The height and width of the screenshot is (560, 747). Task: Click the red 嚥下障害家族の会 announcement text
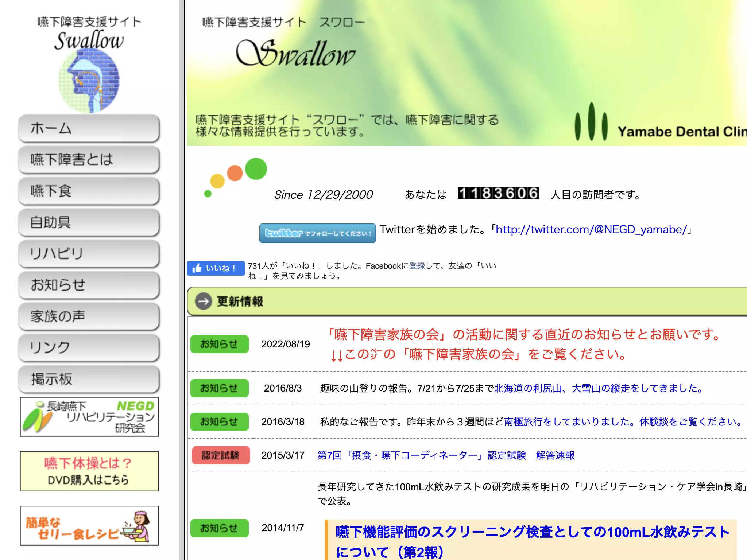click(x=524, y=344)
